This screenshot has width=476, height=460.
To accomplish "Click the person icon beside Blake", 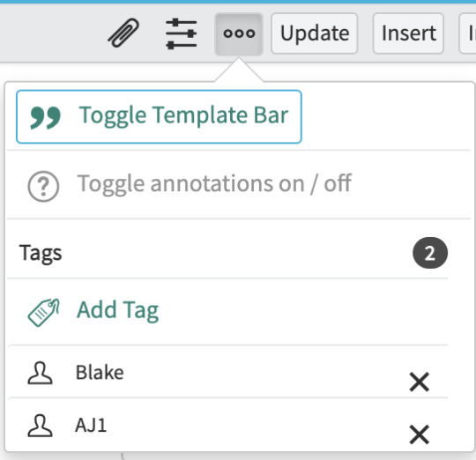I will [40, 373].
